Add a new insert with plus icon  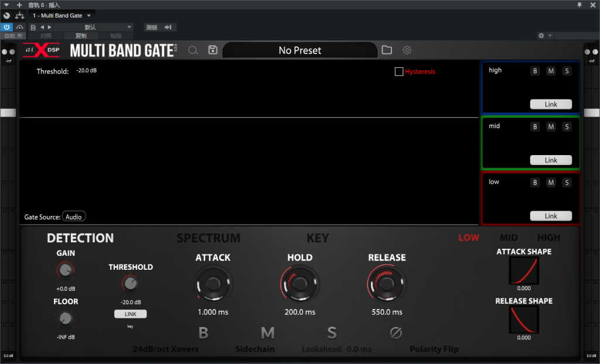(19, 5)
